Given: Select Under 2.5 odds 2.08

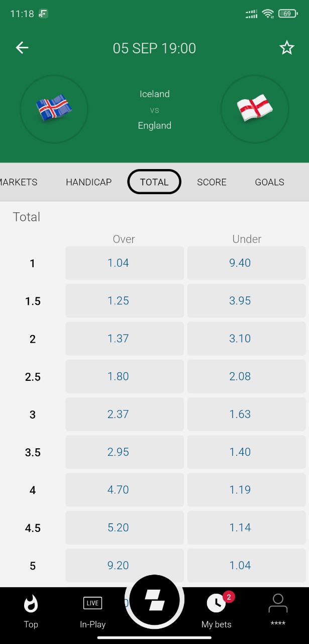Looking at the screenshot, I should tap(246, 376).
